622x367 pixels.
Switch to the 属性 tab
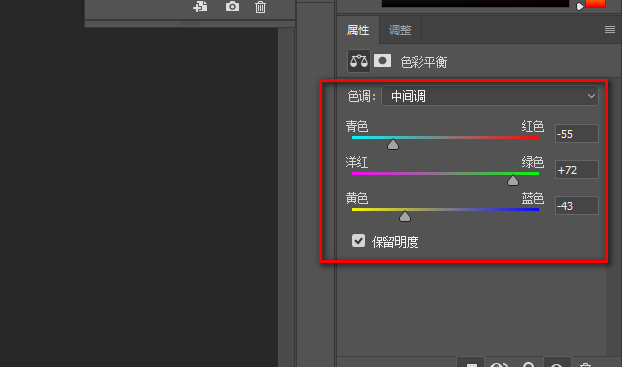(358, 30)
